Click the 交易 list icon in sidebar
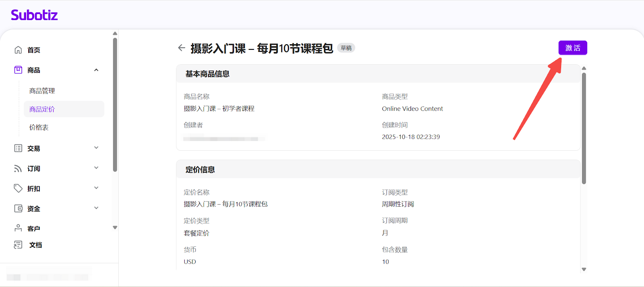 [18, 148]
